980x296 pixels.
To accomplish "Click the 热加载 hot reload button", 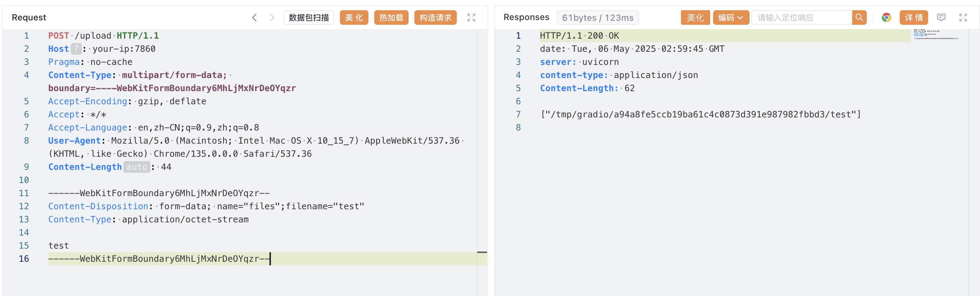I will 391,17.
